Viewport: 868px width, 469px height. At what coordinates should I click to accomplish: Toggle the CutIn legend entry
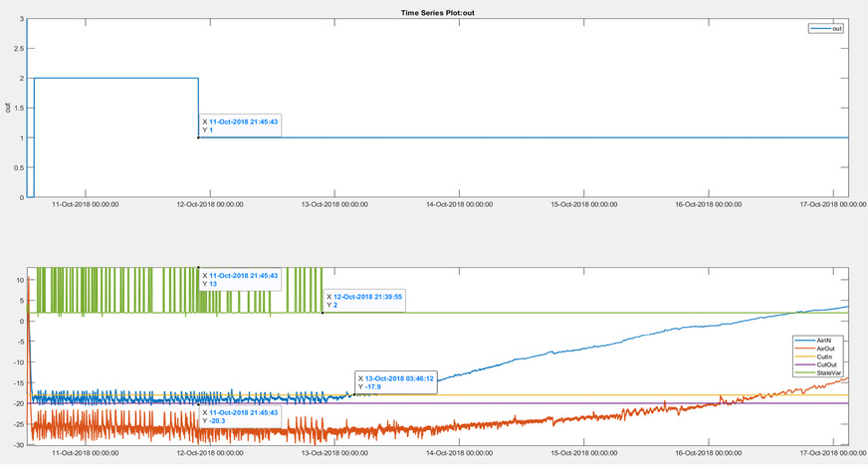coord(825,356)
